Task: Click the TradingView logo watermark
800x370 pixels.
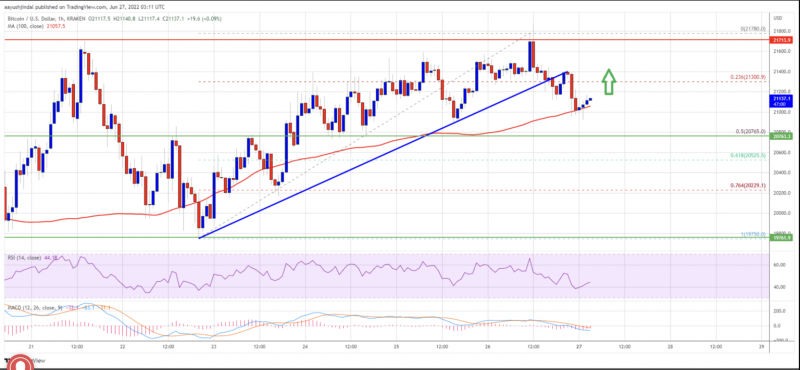Action: click(x=24, y=360)
